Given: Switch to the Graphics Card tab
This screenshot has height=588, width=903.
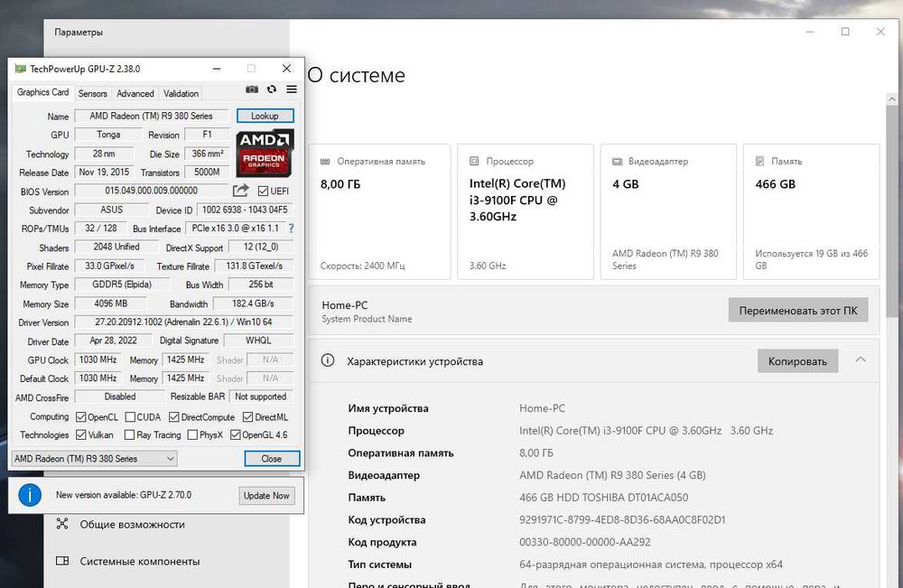Looking at the screenshot, I should click(x=42, y=92).
